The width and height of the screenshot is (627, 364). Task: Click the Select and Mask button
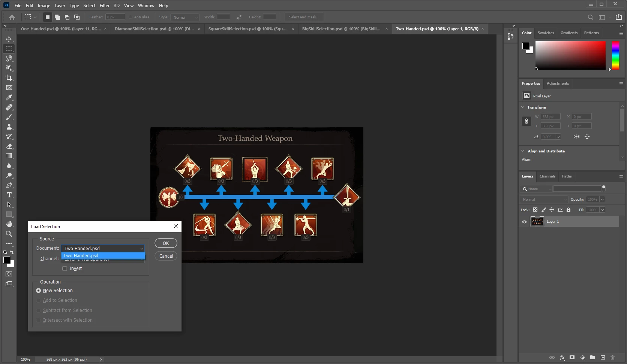(304, 17)
